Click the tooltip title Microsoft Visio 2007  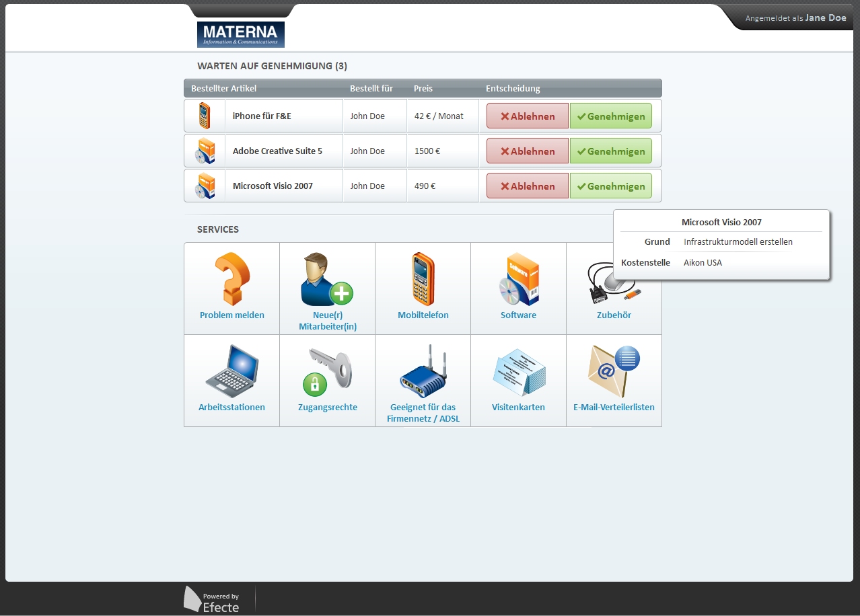pyautogui.click(x=721, y=222)
